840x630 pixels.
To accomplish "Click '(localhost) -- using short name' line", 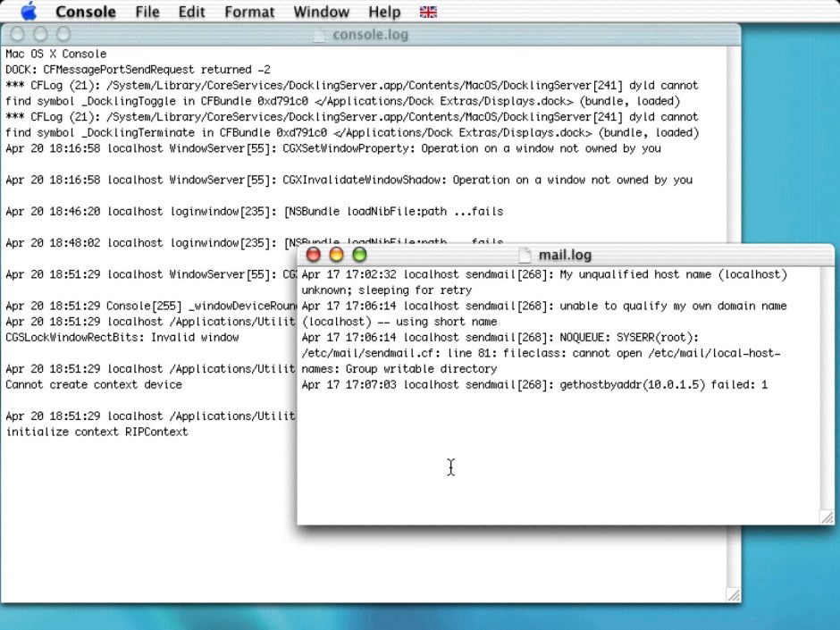I will (x=399, y=322).
